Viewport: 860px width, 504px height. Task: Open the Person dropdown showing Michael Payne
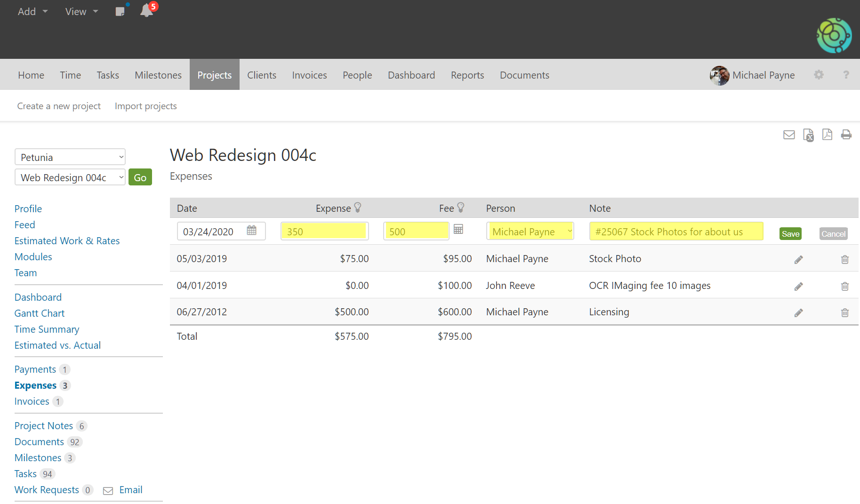(530, 232)
